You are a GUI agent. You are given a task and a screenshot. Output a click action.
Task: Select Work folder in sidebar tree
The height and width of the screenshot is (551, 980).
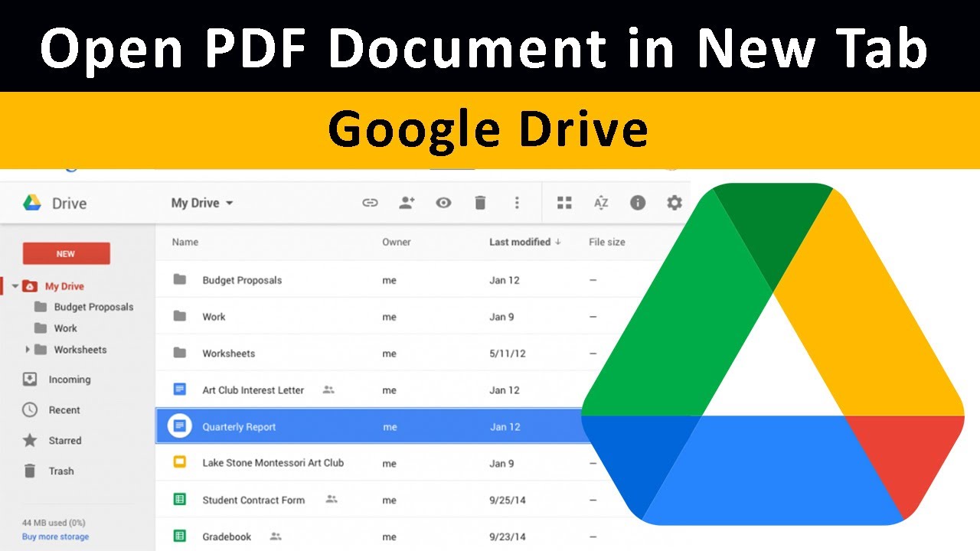coord(65,328)
